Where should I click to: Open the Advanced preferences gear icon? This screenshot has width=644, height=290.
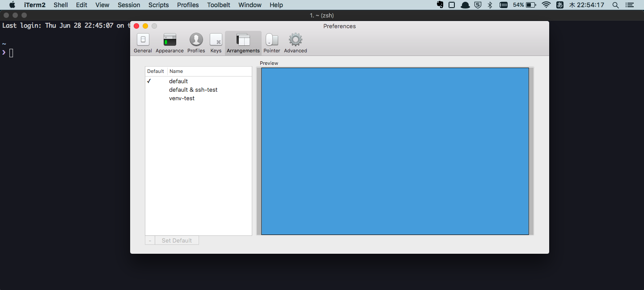(296, 40)
